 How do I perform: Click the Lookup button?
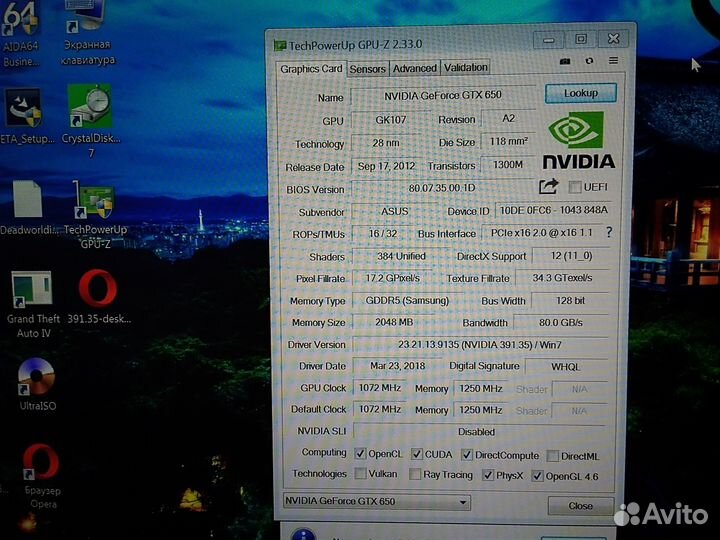click(580, 93)
